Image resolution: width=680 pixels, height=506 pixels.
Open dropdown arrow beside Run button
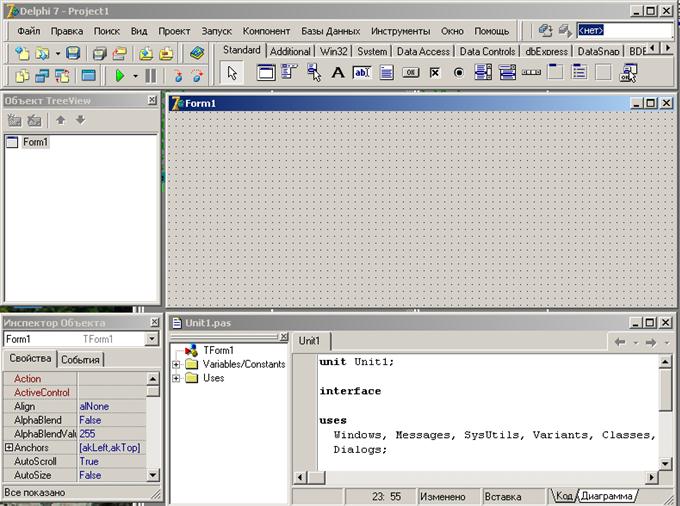[135, 76]
